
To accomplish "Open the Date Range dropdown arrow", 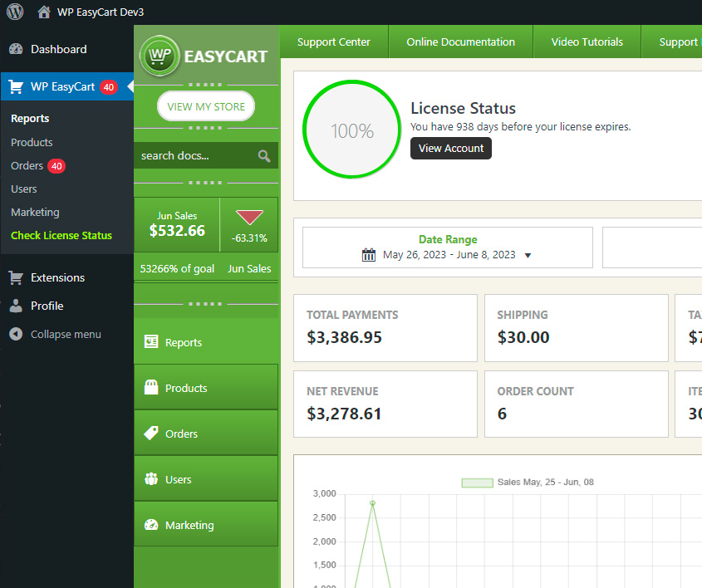I will coord(528,256).
